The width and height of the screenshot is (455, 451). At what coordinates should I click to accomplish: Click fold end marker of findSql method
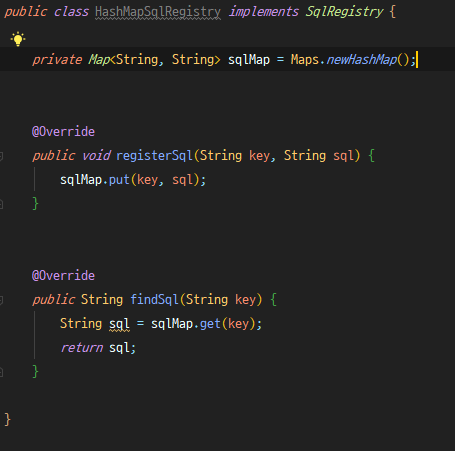coord(1,372)
